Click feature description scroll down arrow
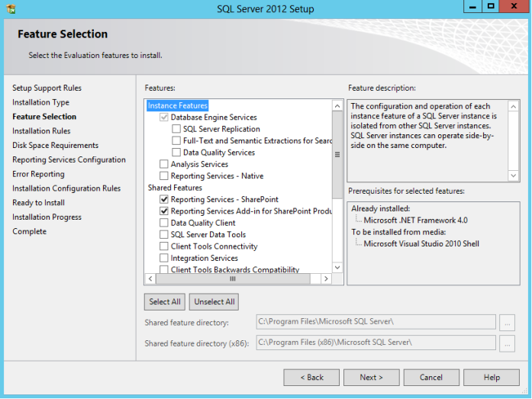532x399 pixels. pos(514,175)
